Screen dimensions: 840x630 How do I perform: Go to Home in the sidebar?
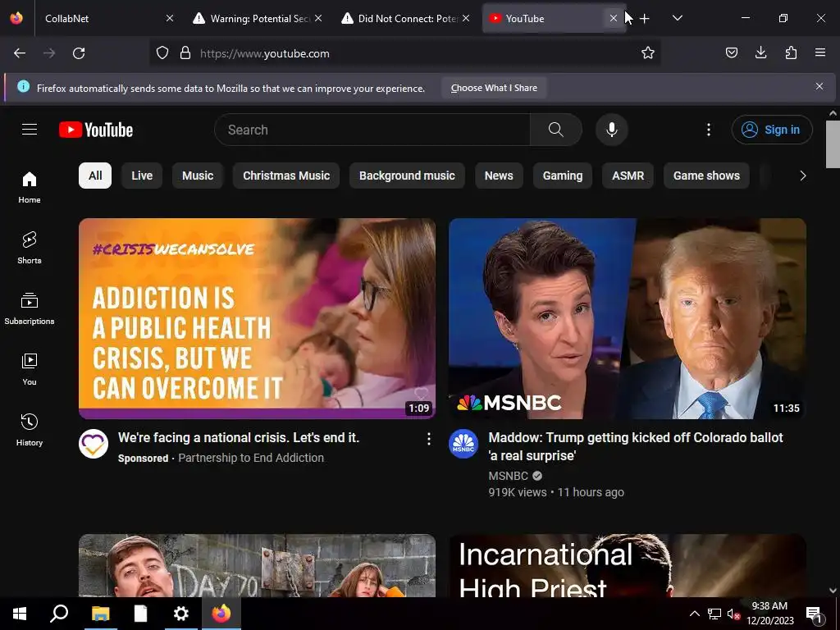[30, 187]
